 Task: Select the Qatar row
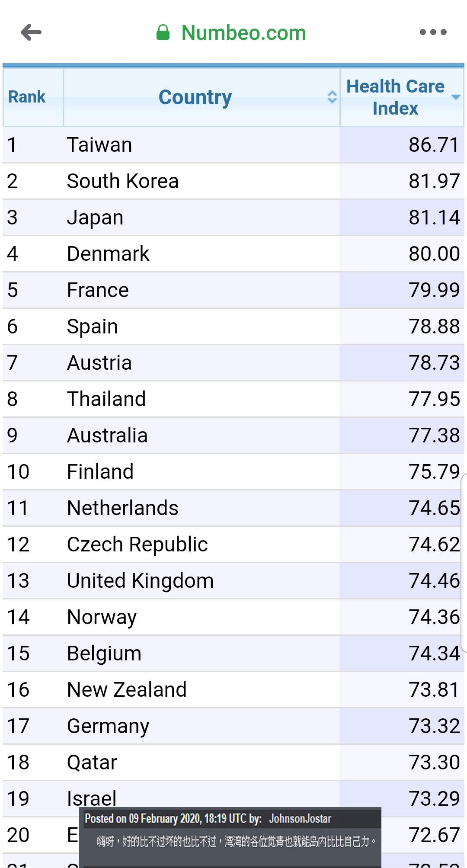tap(233, 762)
